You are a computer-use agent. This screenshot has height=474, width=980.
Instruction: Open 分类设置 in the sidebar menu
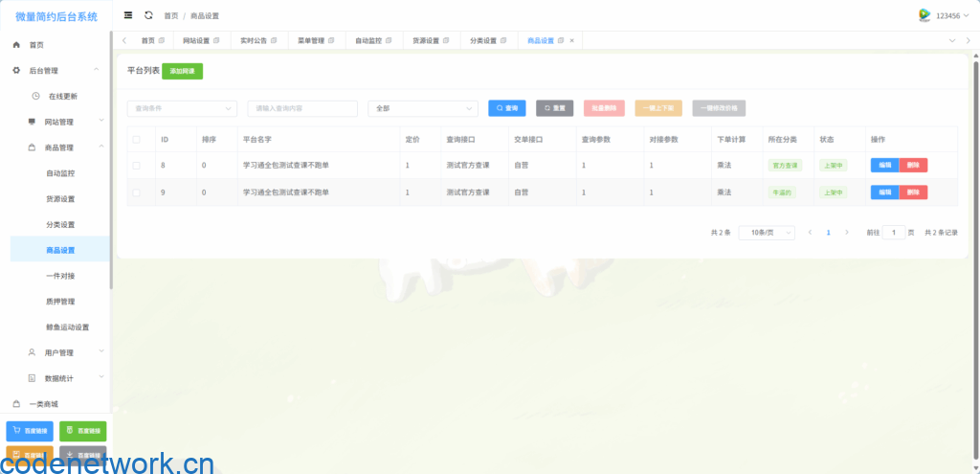click(x=60, y=224)
